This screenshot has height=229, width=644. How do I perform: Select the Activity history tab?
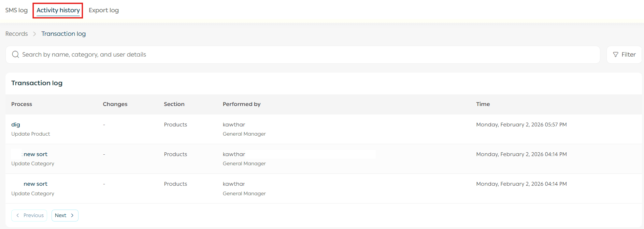click(x=58, y=10)
